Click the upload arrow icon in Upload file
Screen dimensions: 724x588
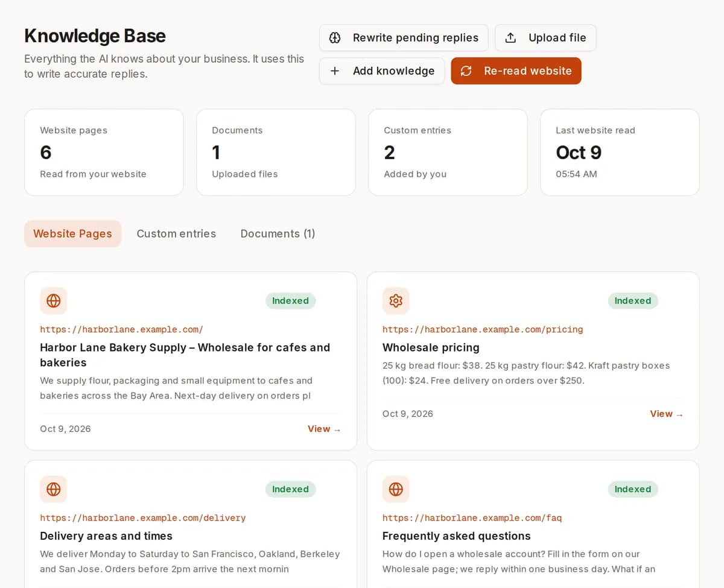coord(510,38)
